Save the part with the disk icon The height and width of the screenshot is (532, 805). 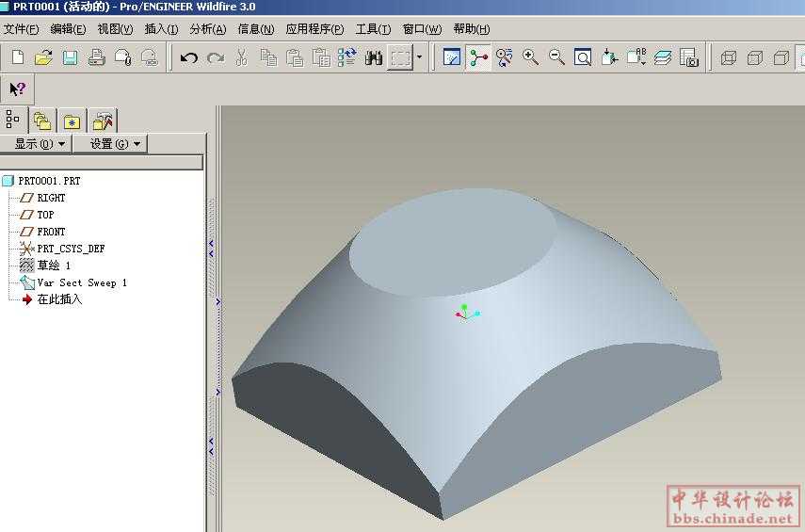pos(70,57)
